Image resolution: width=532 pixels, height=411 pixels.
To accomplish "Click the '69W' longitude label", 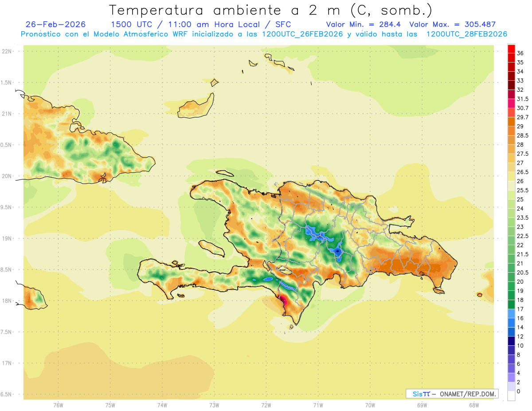I will click(422, 405).
